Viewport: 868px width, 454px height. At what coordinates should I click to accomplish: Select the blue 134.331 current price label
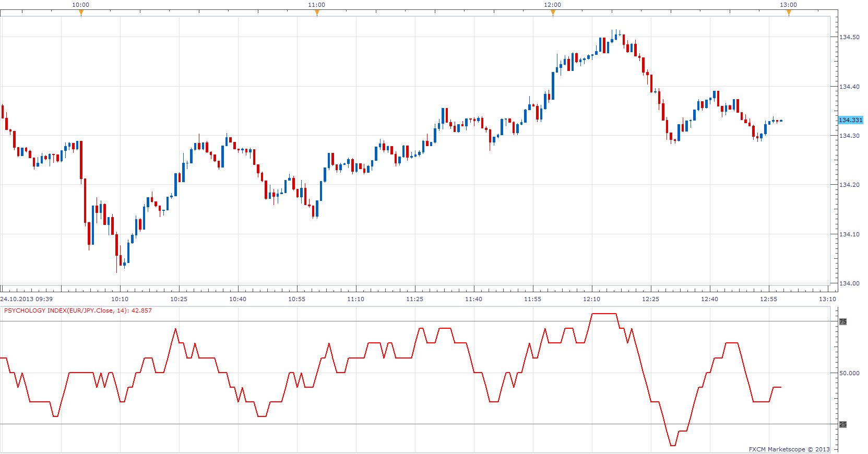click(850, 120)
